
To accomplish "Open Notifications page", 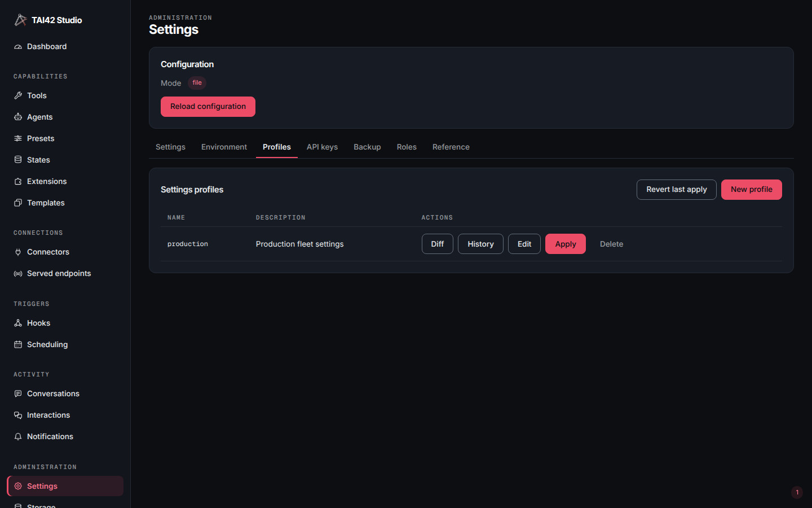I will coord(65,437).
